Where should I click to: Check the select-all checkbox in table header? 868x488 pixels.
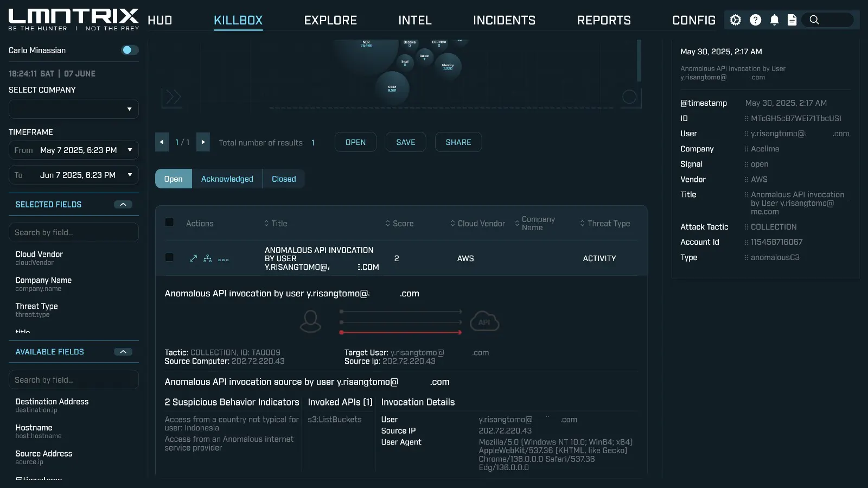pos(169,222)
